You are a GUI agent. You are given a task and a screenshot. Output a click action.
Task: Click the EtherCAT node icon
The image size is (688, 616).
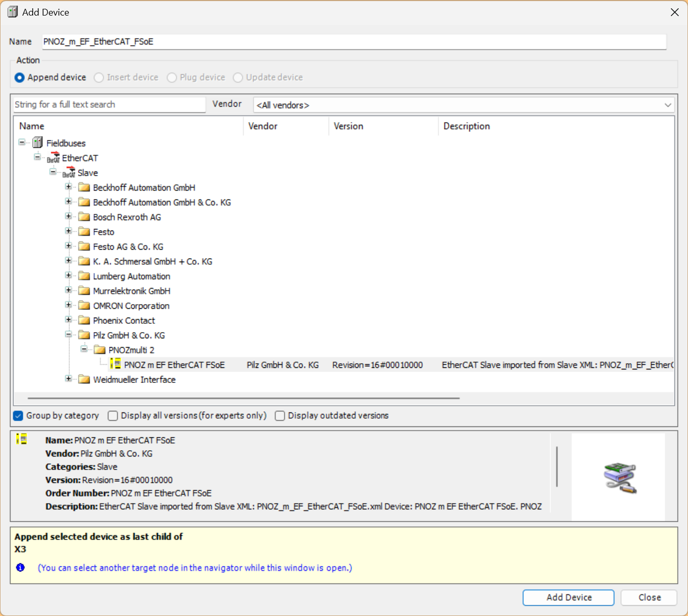point(53,157)
